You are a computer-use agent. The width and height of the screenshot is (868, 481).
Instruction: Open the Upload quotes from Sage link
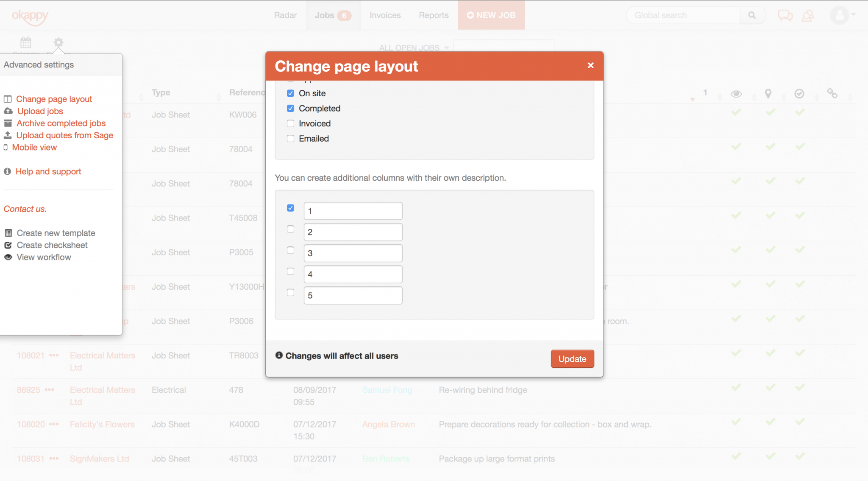[64, 135]
